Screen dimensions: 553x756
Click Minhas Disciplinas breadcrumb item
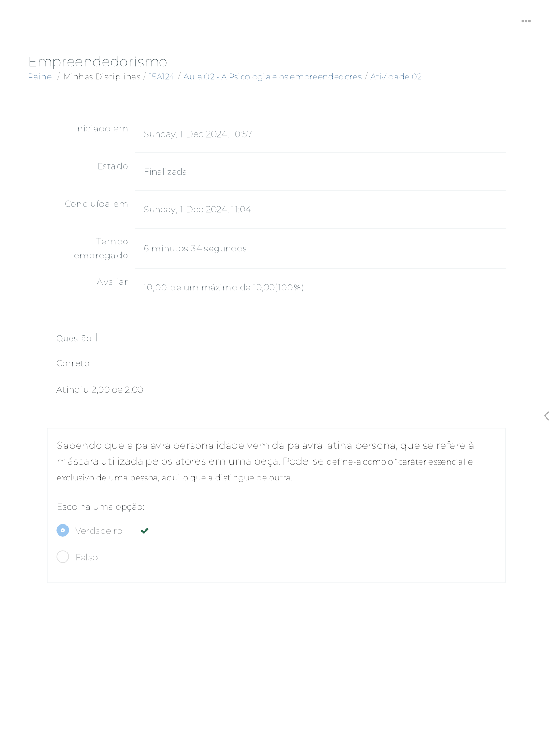101,77
